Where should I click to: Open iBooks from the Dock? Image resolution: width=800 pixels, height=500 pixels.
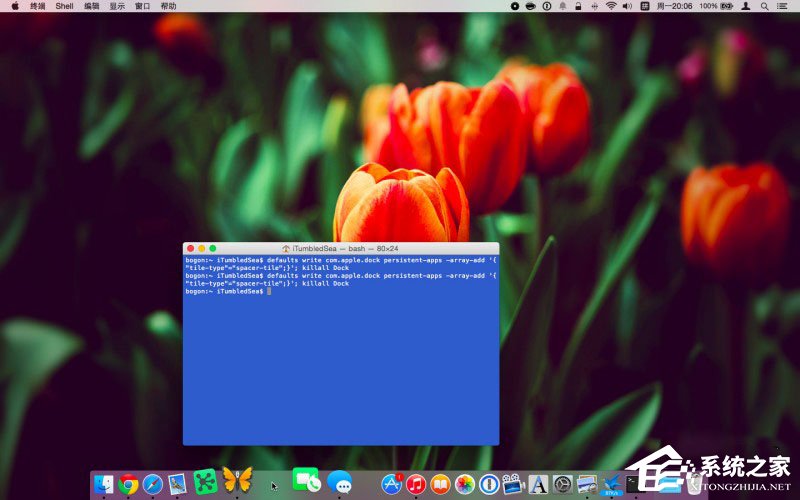coord(440,484)
